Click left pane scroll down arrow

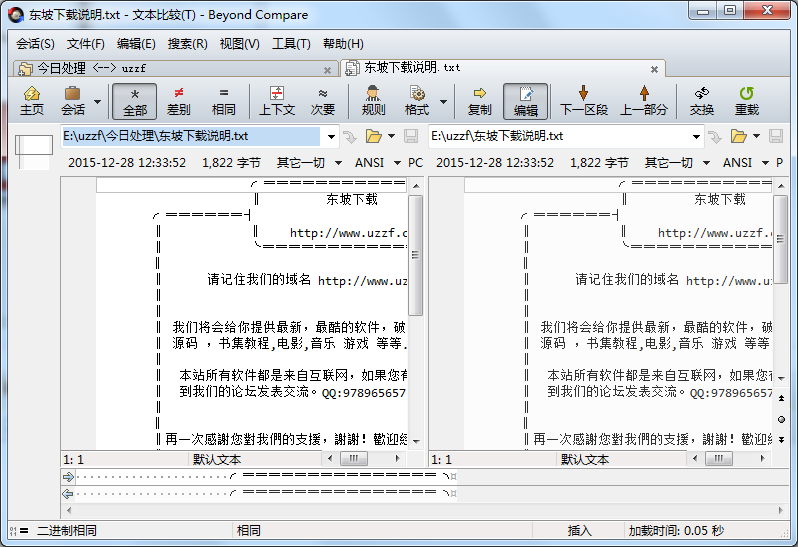point(416,441)
